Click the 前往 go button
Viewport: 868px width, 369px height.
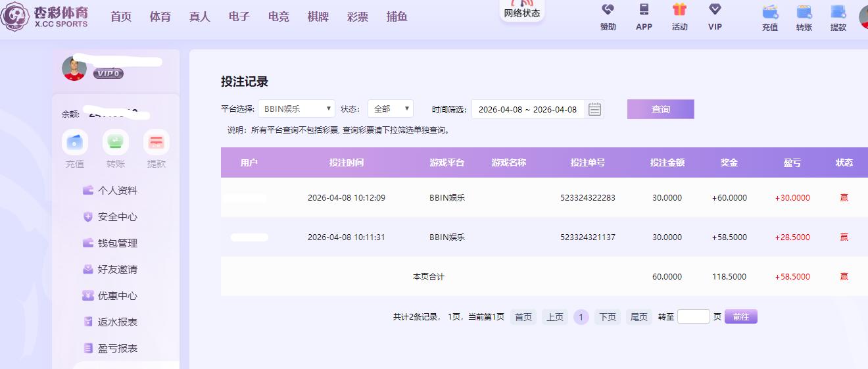741,317
